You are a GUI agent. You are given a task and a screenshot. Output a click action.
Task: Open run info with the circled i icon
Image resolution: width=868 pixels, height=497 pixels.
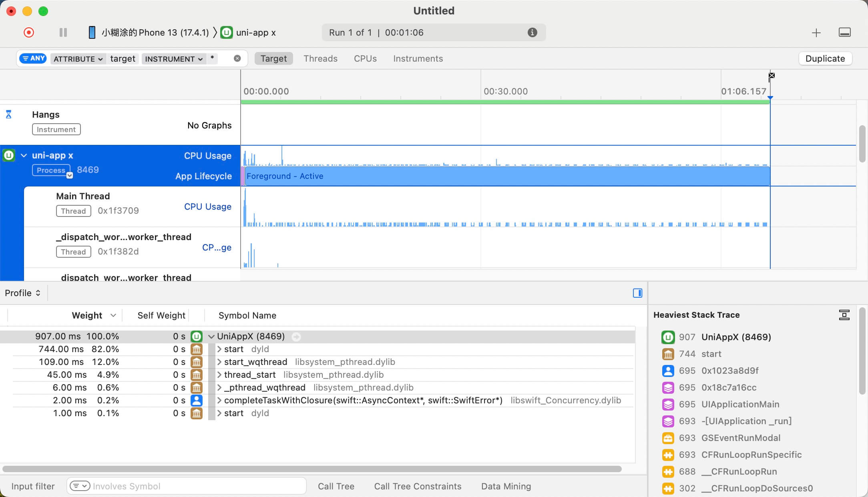(532, 32)
